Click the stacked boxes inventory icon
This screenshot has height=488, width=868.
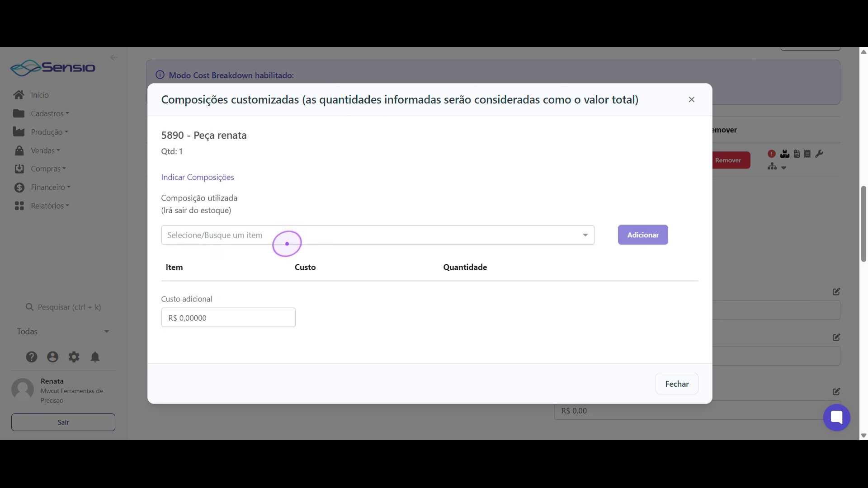tap(785, 154)
